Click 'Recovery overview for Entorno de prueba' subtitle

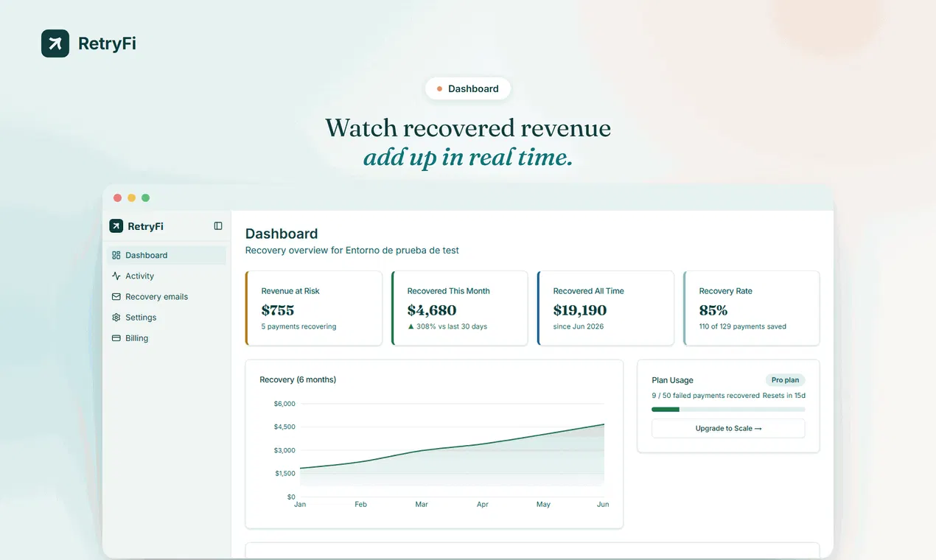(352, 251)
